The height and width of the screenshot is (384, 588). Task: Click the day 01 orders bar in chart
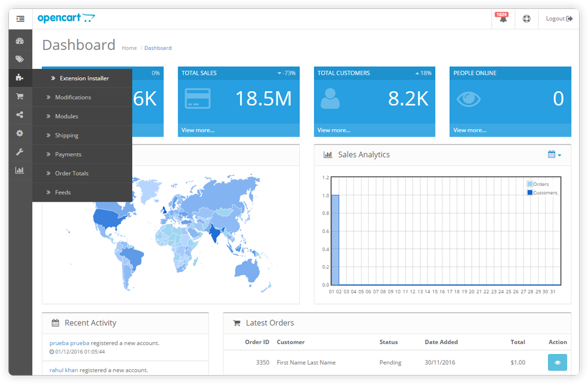click(335, 240)
